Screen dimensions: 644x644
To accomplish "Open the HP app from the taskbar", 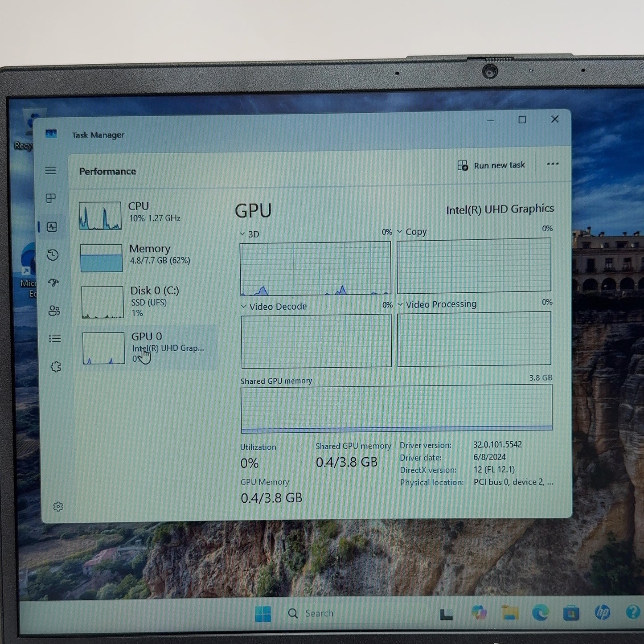I will click(x=602, y=613).
